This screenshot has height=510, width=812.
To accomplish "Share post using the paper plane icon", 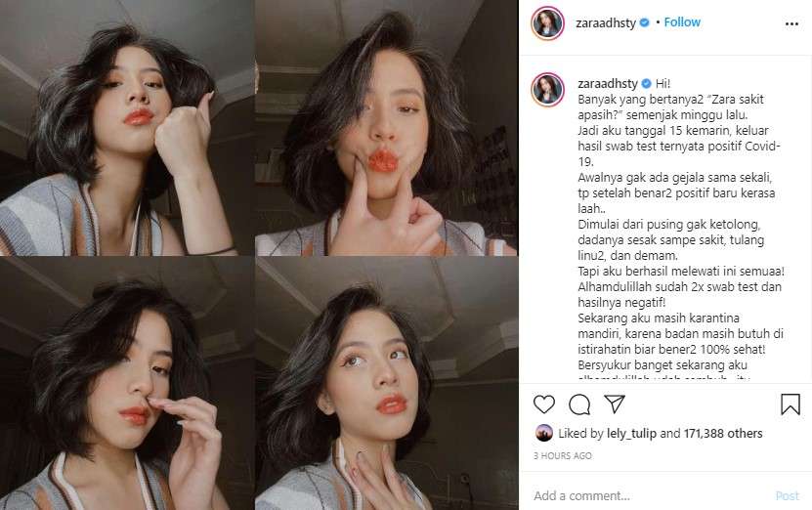I will click(615, 404).
